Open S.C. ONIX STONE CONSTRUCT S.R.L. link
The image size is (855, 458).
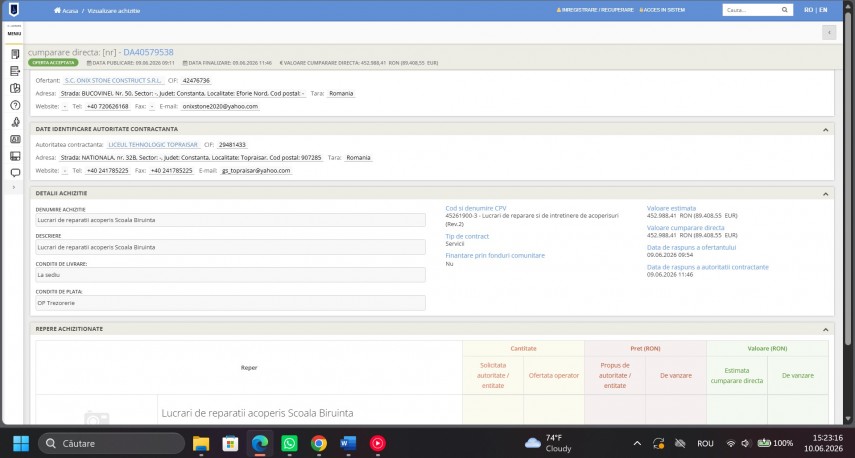tap(113, 80)
